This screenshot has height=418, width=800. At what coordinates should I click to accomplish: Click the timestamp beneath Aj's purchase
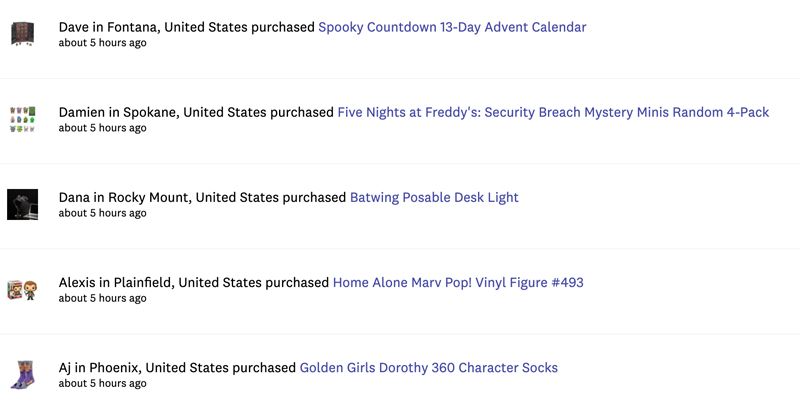pos(102,383)
